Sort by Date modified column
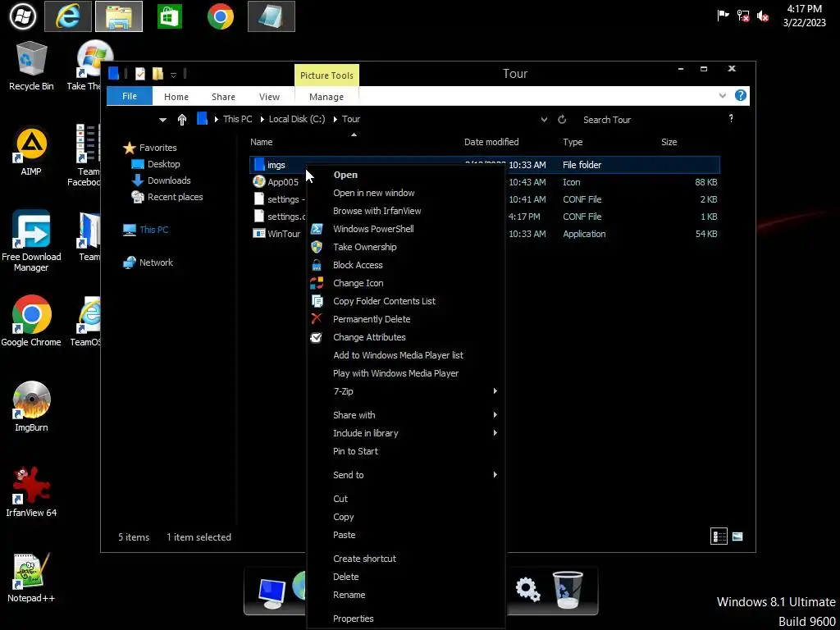This screenshot has height=630, width=840. click(x=491, y=142)
